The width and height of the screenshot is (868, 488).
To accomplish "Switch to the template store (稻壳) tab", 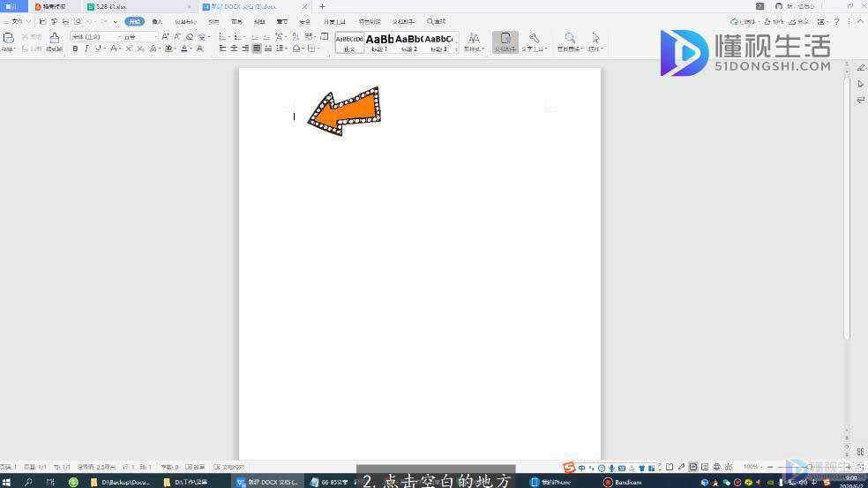I will (55, 7).
